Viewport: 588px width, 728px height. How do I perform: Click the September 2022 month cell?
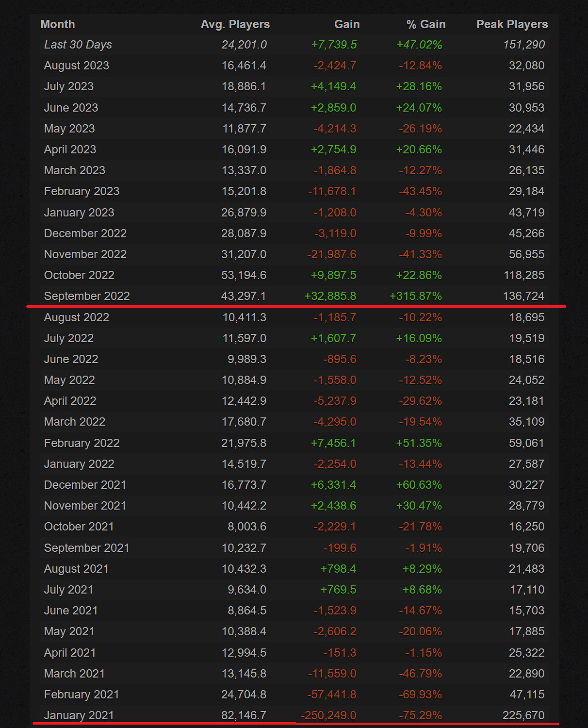click(87, 296)
